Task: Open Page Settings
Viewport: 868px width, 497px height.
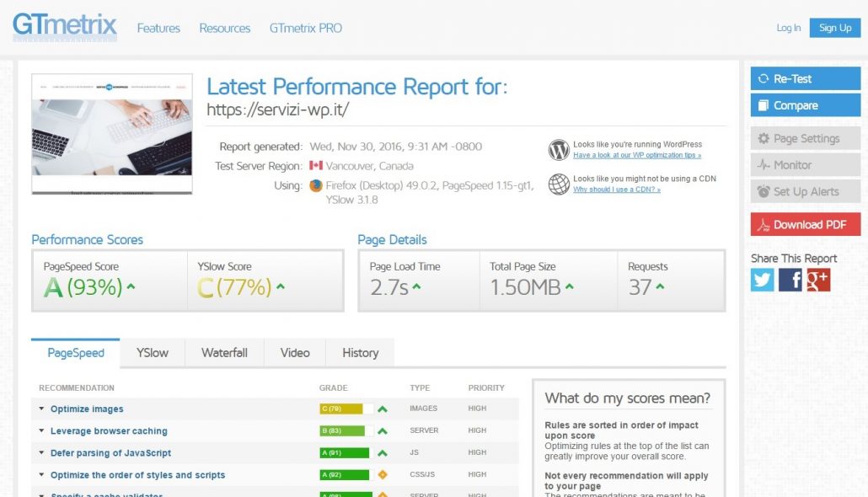Action: pos(806,138)
